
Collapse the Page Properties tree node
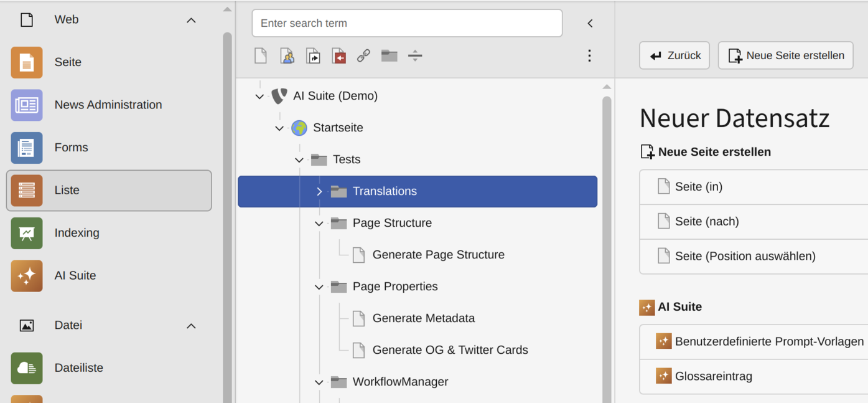(319, 287)
